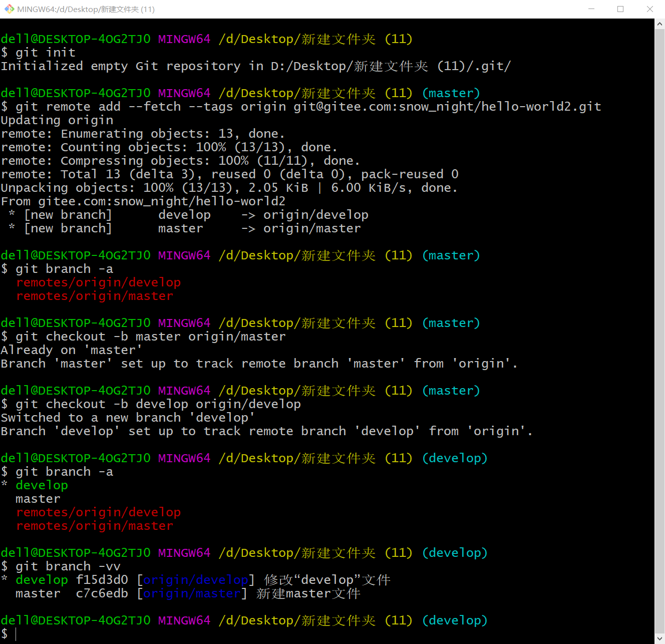Maximize the MINGW64 terminal window
Viewport: 665px width, 644px height.
pos(620,9)
